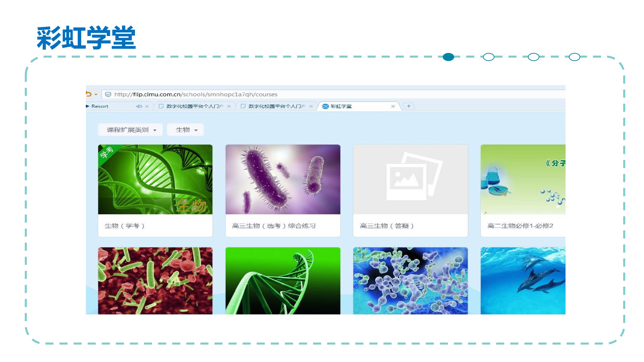
Task: Open a new browser tab with plus
Action: [x=409, y=106]
